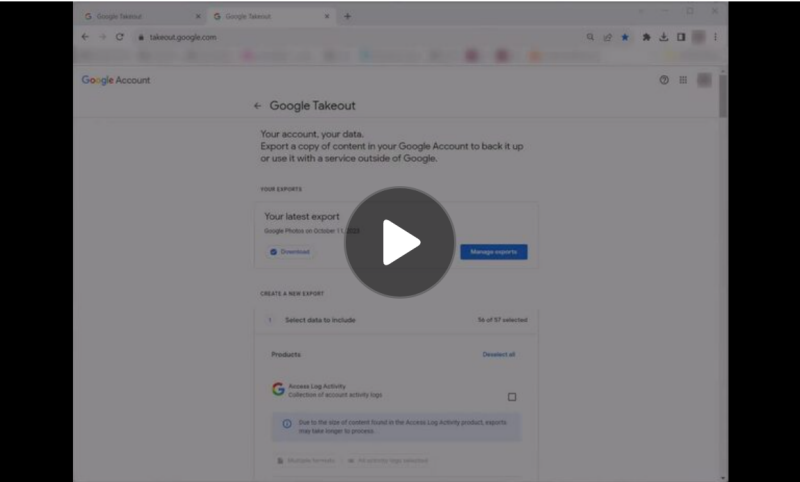Switch to the first Google Takeout tab
The image size is (800, 482).
click(x=142, y=16)
